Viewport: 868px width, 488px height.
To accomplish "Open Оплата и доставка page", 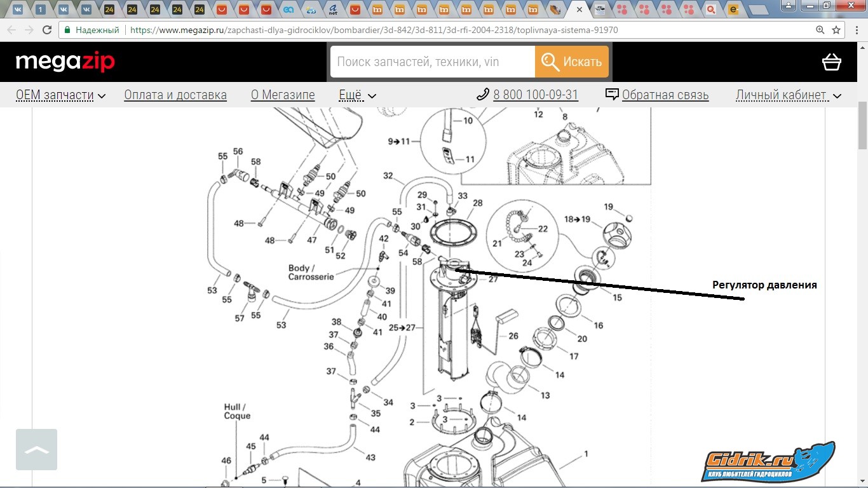I will pos(175,95).
